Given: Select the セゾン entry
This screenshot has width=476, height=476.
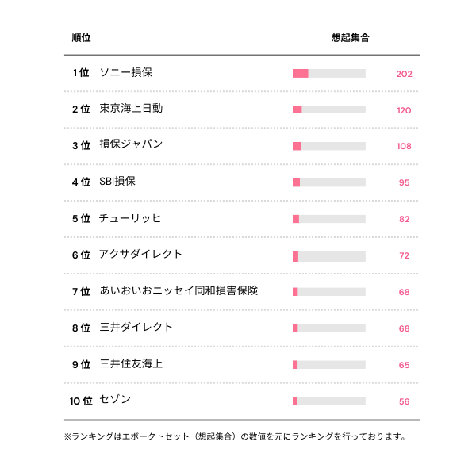Looking at the screenshot, I should [115, 401].
